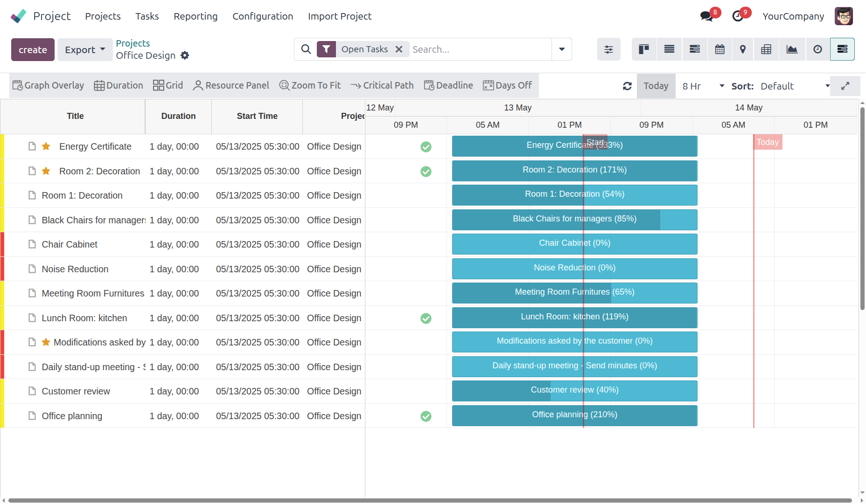Open the Configuration menu
Image resolution: width=866 pixels, height=504 pixels.
pos(263,16)
